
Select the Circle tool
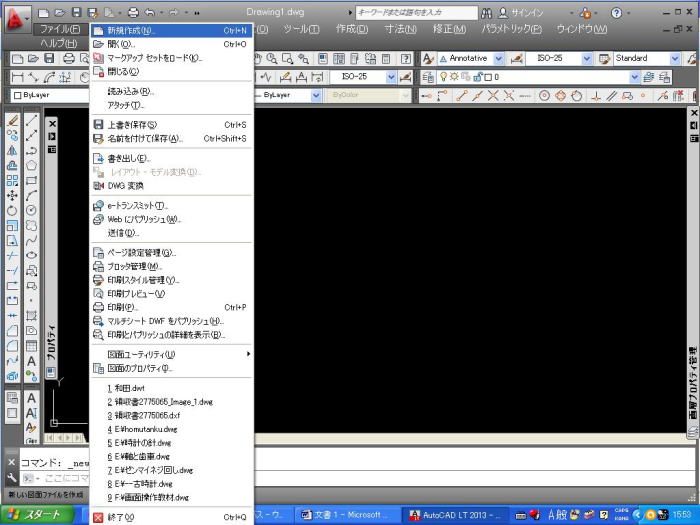pos(31,211)
